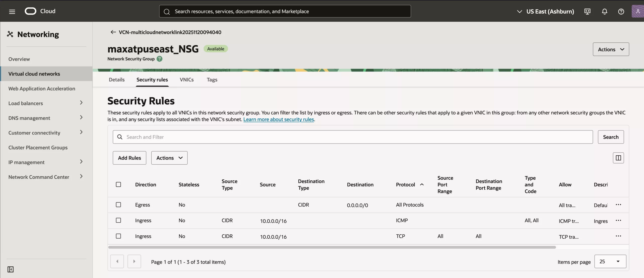
Task: Open the hamburger navigation menu
Action: 12,12
